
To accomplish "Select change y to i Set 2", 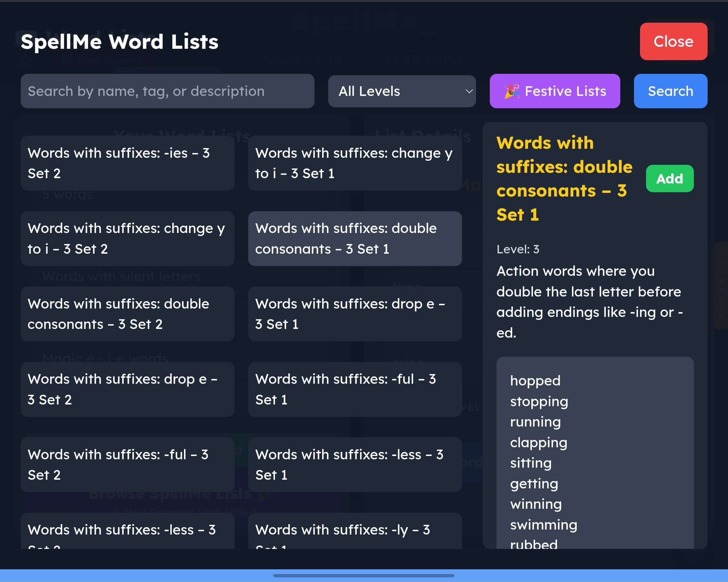I will pyautogui.click(x=127, y=239).
